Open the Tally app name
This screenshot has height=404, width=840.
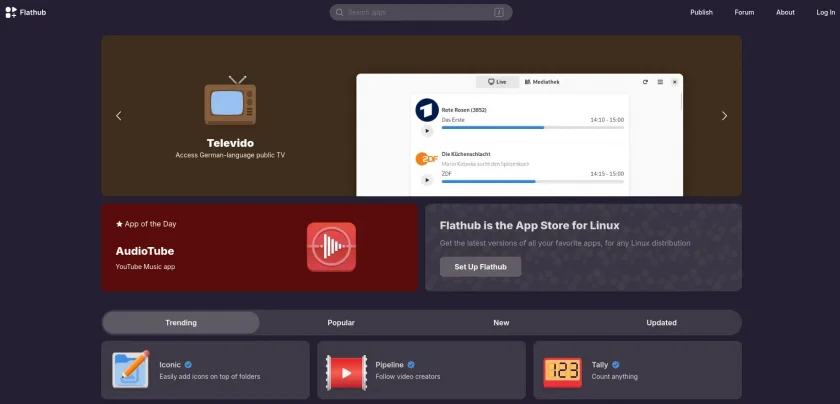600,365
